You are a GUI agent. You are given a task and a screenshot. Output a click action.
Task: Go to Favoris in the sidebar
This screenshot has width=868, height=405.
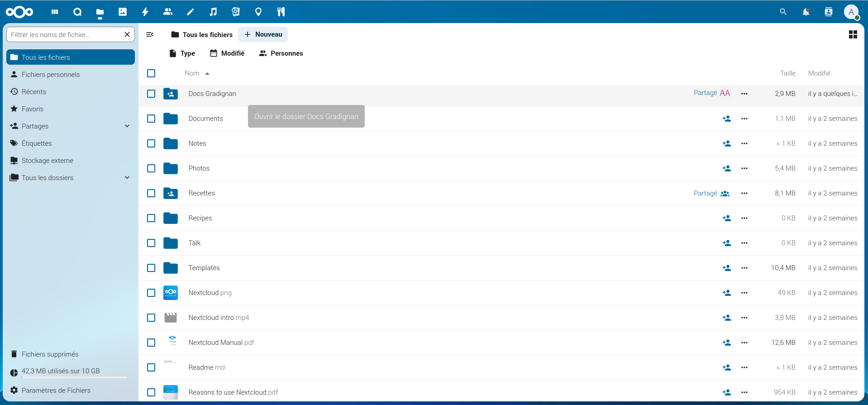[x=33, y=109]
